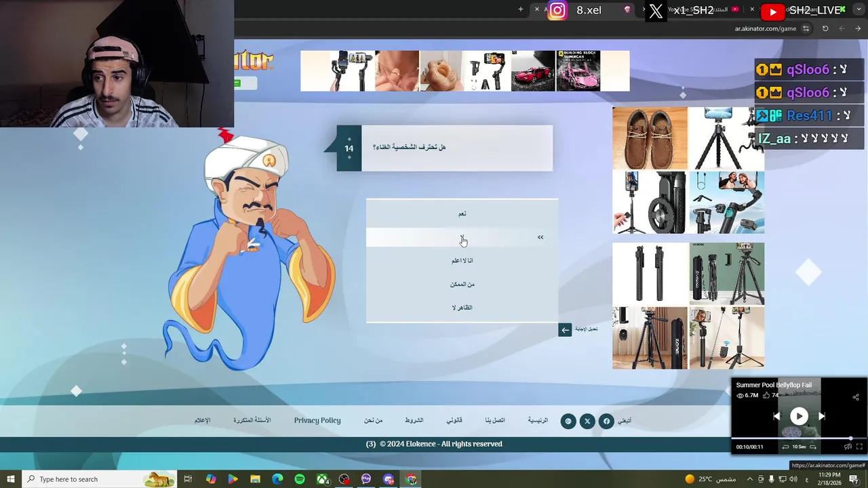Open the tripod on green wall ad
868x488 pixels.
coord(727,274)
